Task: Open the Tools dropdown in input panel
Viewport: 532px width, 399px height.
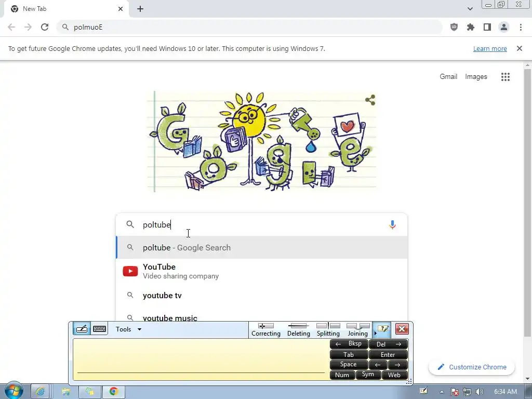Action: 129,329
